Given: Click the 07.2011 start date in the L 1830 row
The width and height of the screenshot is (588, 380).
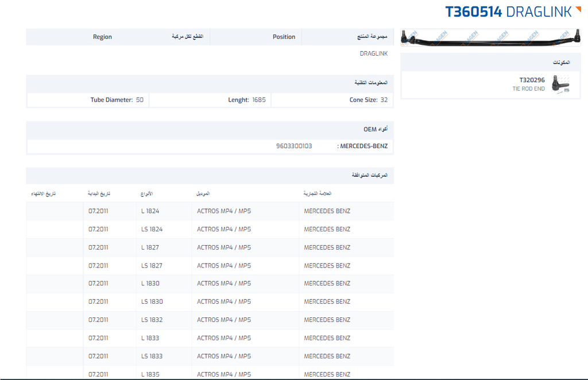Looking at the screenshot, I should [98, 284].
